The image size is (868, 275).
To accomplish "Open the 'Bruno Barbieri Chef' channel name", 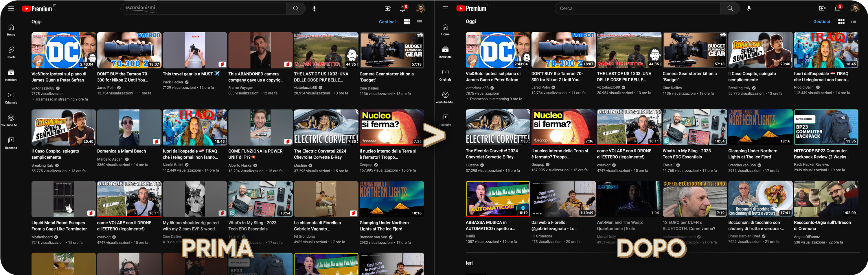I will coord(744,236).
